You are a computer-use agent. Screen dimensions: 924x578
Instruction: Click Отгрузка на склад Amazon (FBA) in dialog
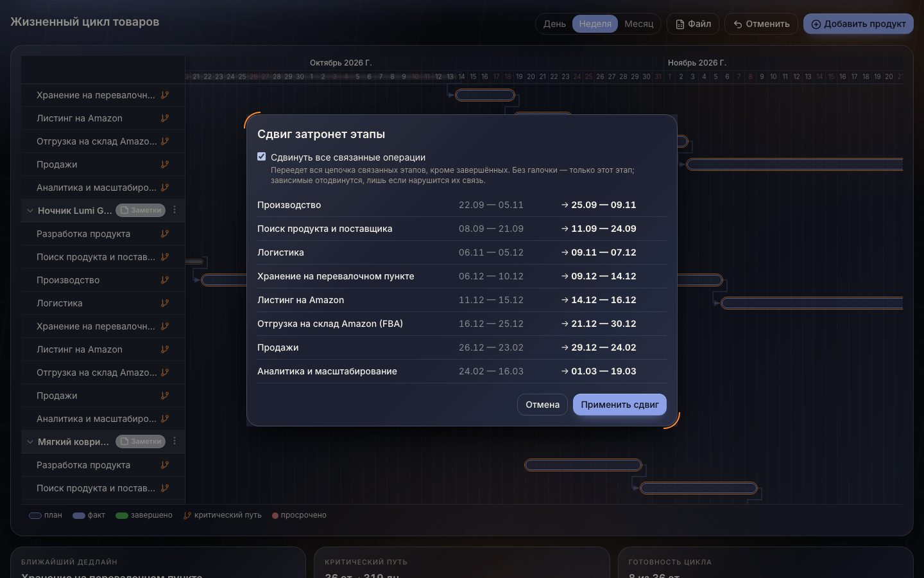330,324
